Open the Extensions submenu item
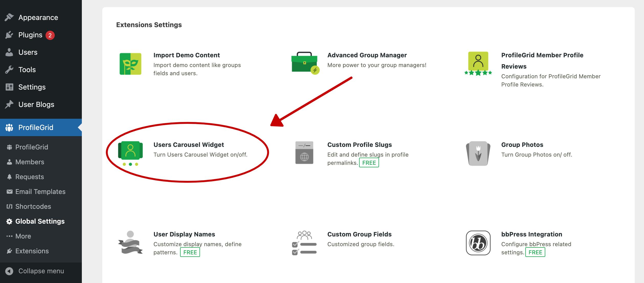 (x=32, y=251)
